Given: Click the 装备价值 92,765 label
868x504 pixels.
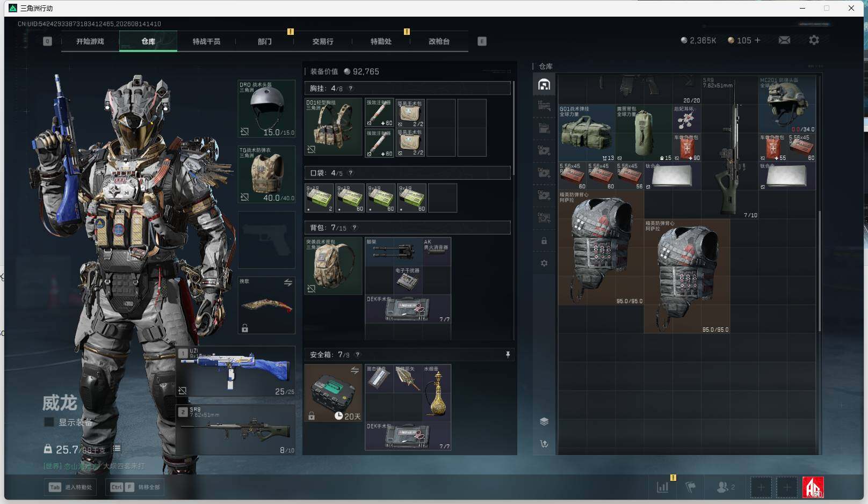Looking at the screenshot, I should pyautogui.click(x=344, y=71).
